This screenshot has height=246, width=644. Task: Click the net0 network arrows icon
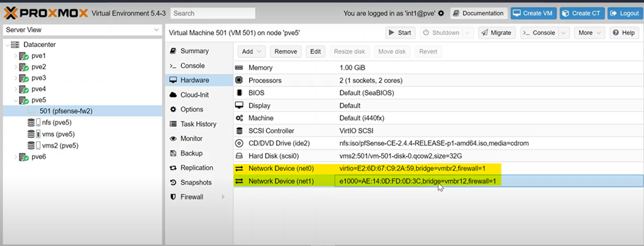(239, 168)
